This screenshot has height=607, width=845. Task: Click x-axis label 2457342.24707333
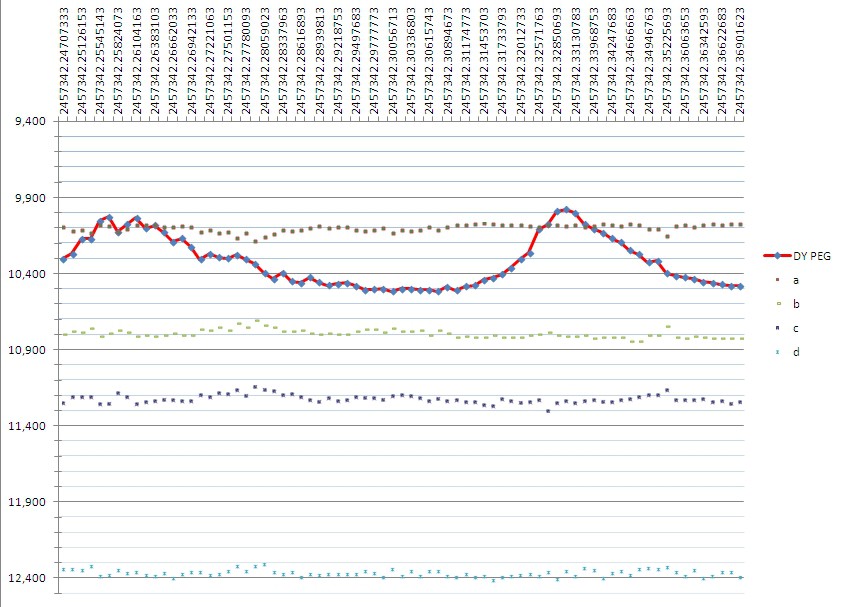(64, 61)
